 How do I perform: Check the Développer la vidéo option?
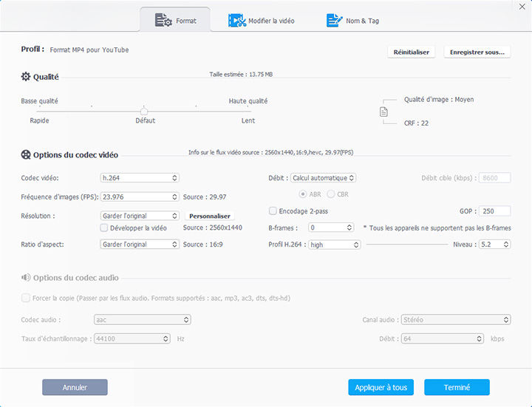click(104, 228)
